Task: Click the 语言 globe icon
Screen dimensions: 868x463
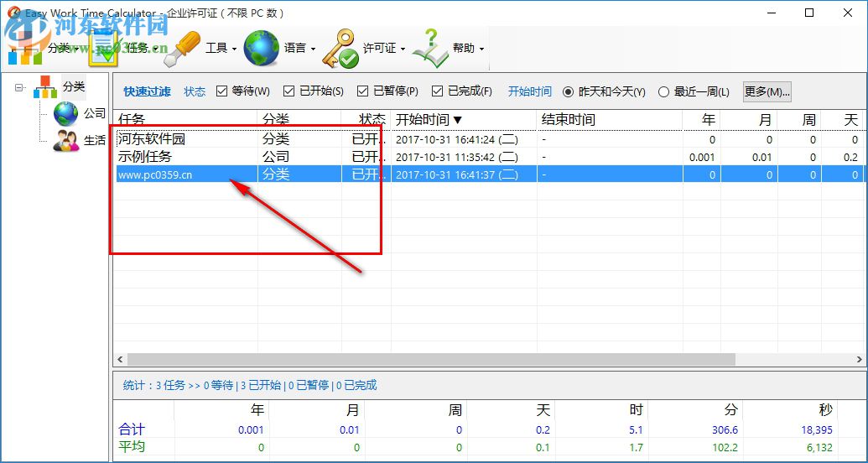Action: (262, 49)
